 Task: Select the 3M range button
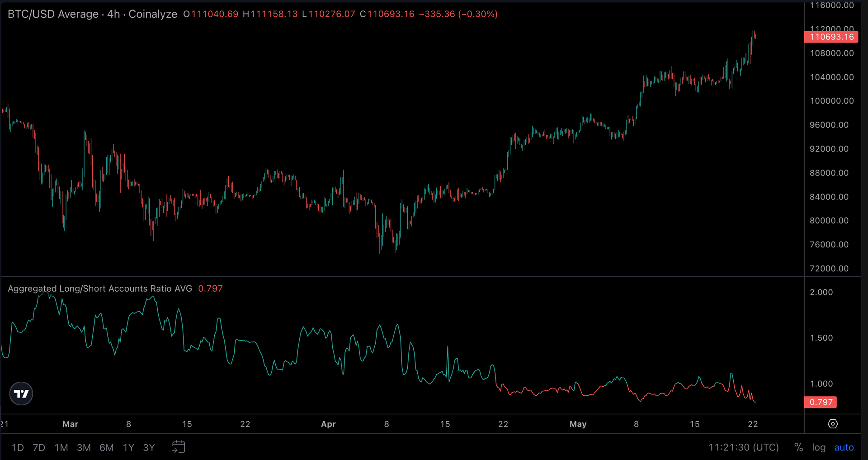click(x=83, y=447)
